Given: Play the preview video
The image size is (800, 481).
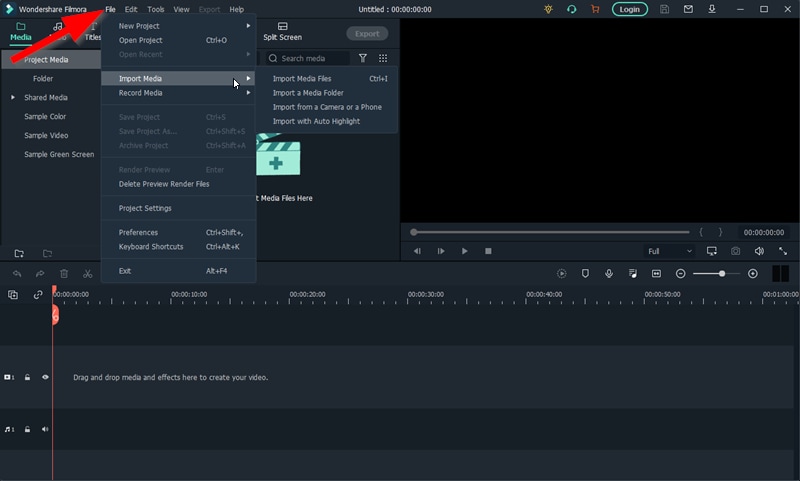Looking at the screenshot, I should point(464,251).
